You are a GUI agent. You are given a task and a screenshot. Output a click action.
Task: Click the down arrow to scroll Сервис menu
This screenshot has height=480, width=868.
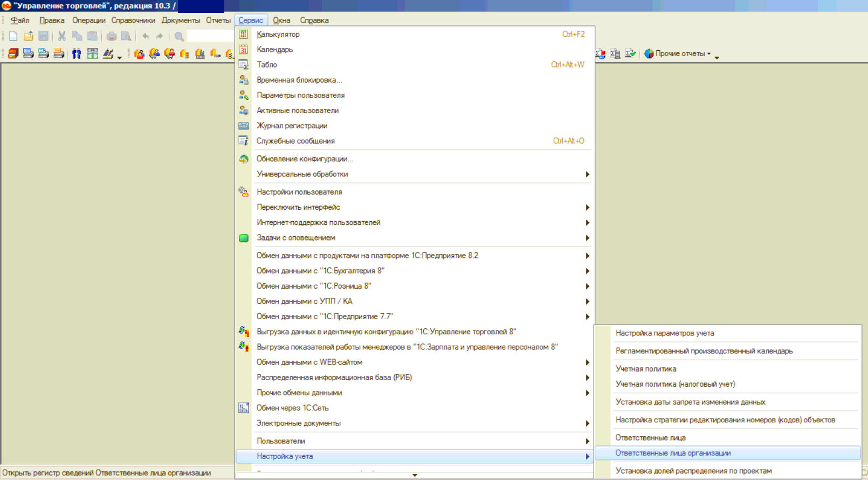415,475
